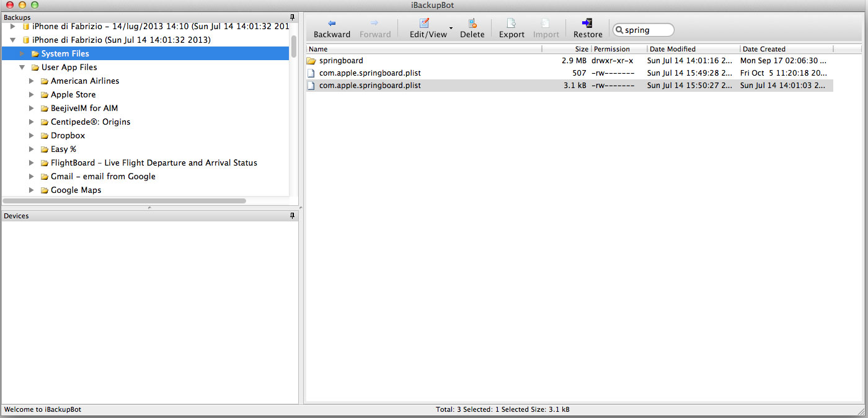The image size is (868, 418).
Task: Click Fri Oct 5 11:20:18 created cell
Action: tap(784, 73)
